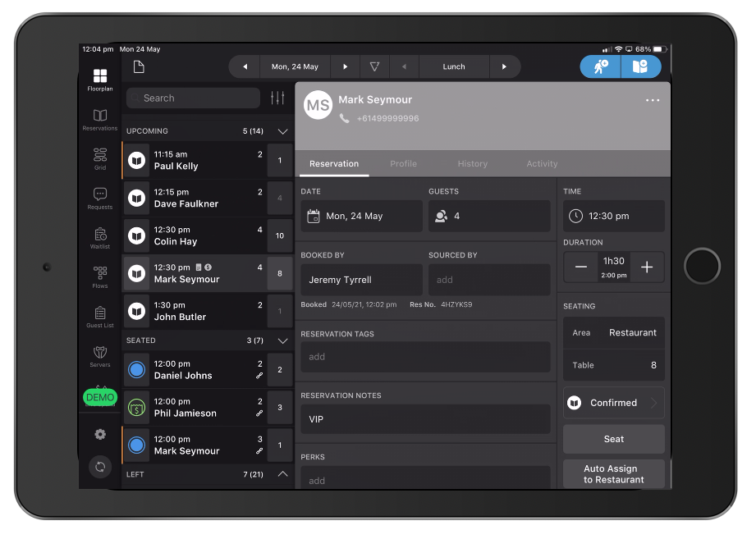Switch to the Grid view

[x=99, y=158]
